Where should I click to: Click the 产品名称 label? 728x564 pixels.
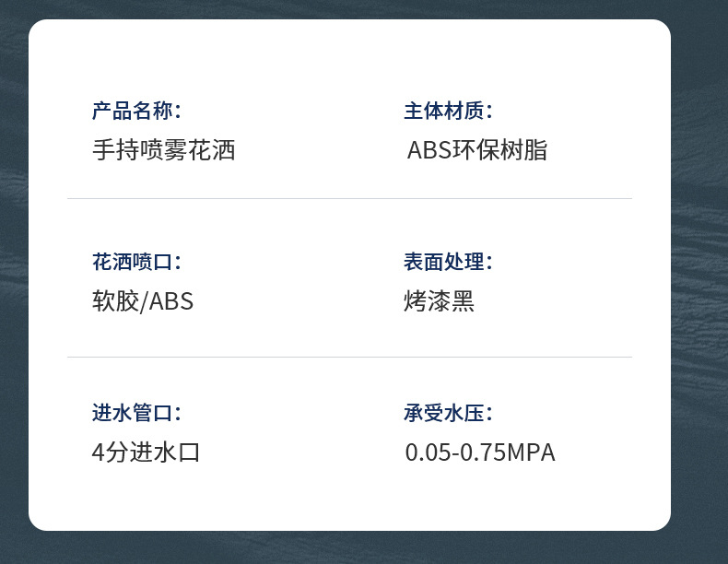coord(136,112)
